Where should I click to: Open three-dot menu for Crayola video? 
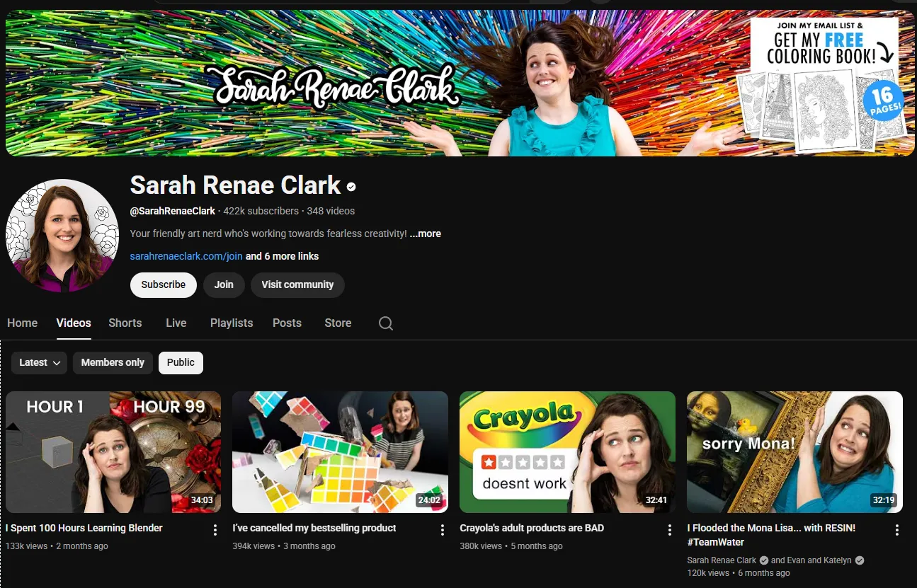point(670,530)
